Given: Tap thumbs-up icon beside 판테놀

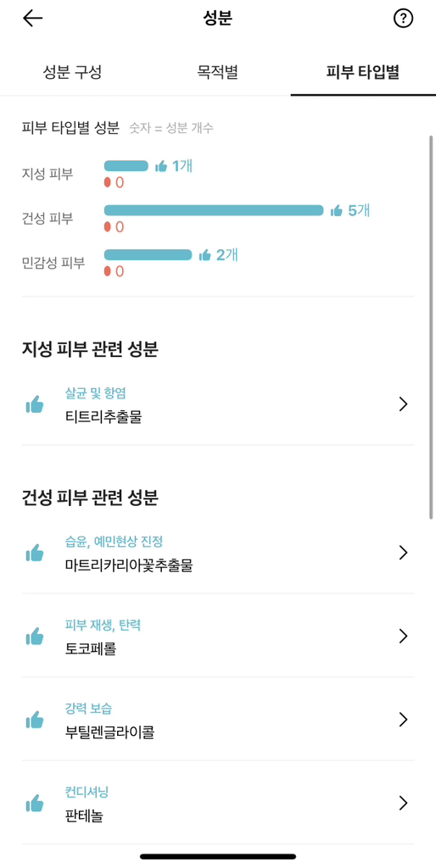Looking at the screenshot, I should point(34,803).
